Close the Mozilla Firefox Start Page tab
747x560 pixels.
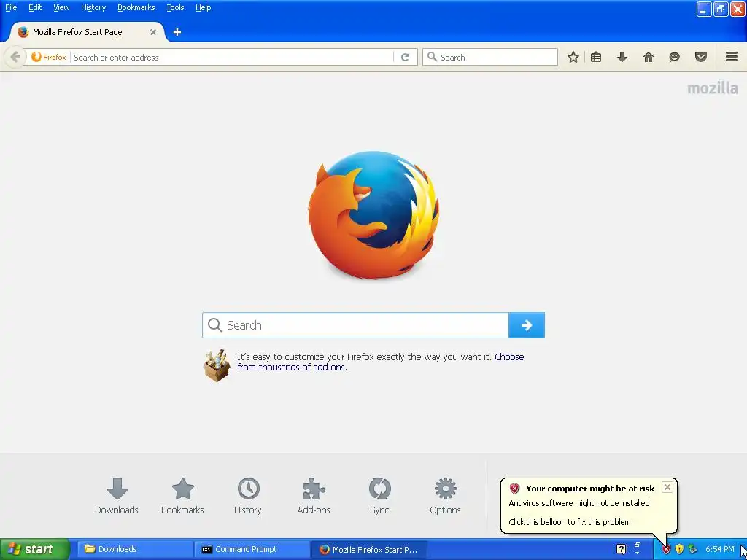[153, 32]
